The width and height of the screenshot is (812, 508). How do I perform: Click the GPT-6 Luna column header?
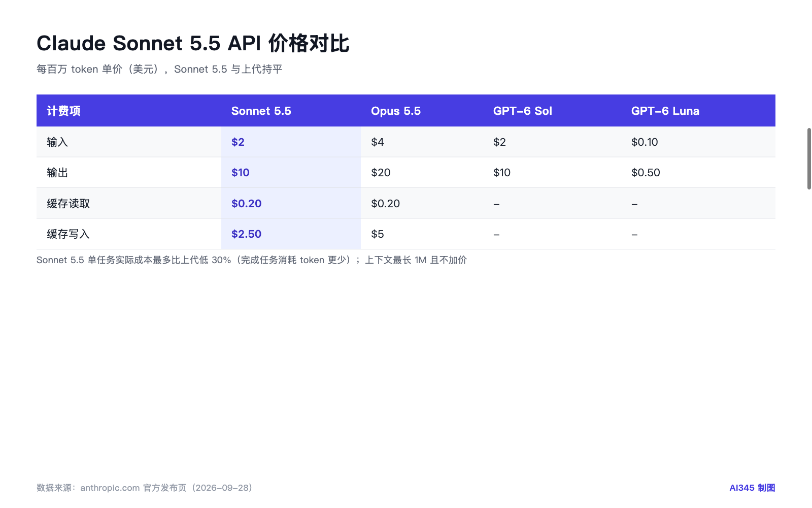665,111
